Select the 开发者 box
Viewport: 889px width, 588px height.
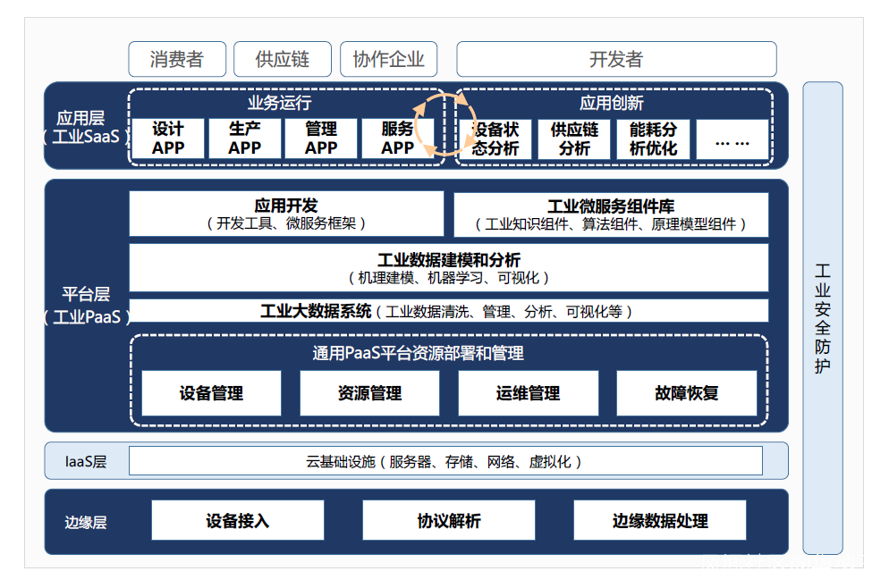(616, 59)
